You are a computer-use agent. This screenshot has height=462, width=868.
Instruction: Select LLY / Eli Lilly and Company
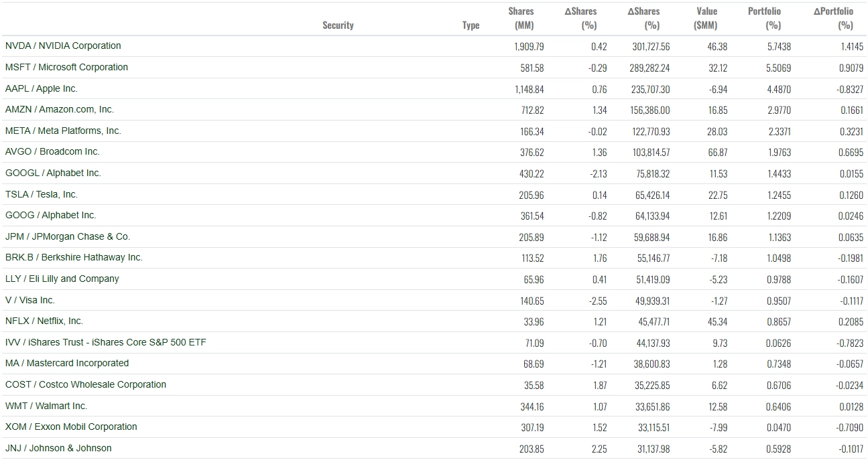click(x=62, y=279)
